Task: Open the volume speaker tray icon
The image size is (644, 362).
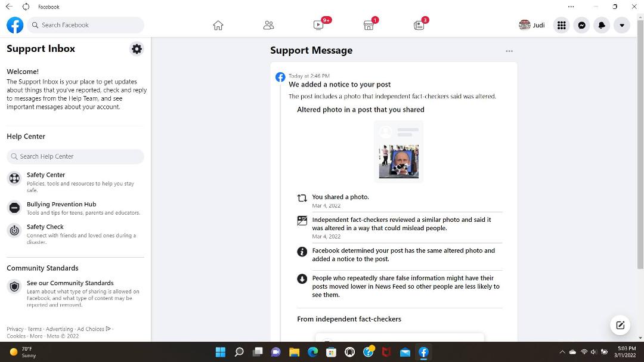Action: point(593,352)
